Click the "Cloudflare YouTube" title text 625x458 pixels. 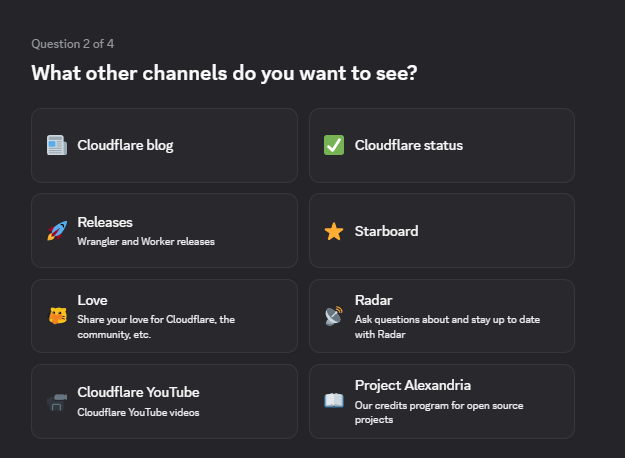coord(138,392)
